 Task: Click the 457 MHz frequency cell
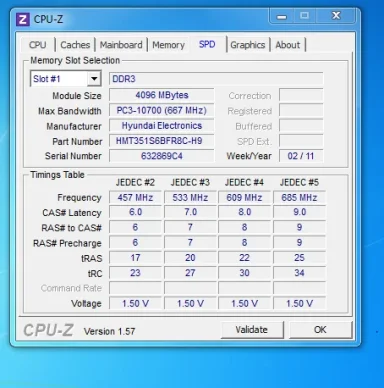[x=135, y=198]
